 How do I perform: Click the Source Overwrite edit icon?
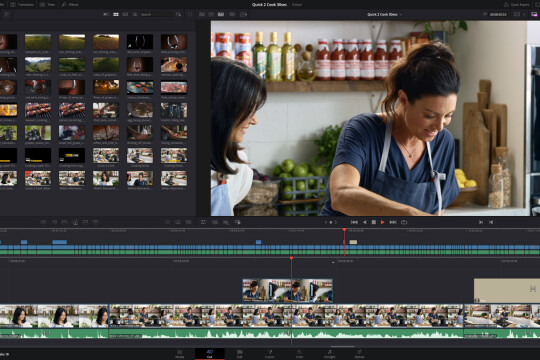pyautogui.click(x=95, y=222)
